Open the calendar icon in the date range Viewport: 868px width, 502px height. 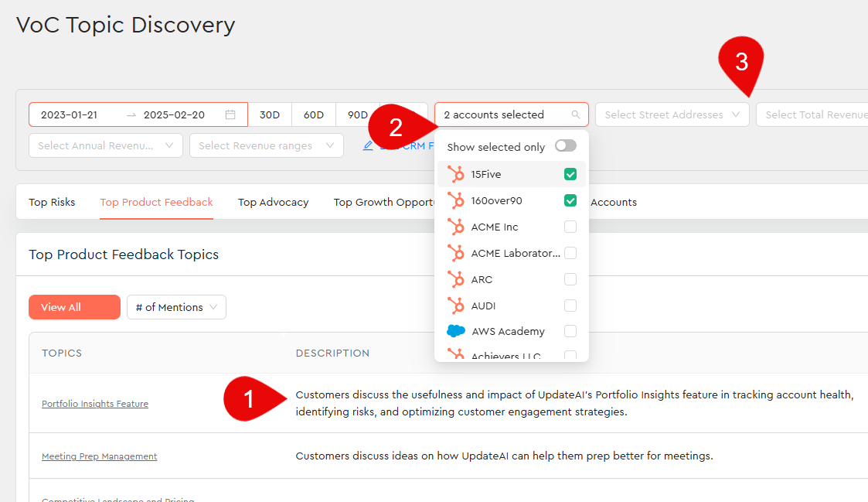pos(230,114)
